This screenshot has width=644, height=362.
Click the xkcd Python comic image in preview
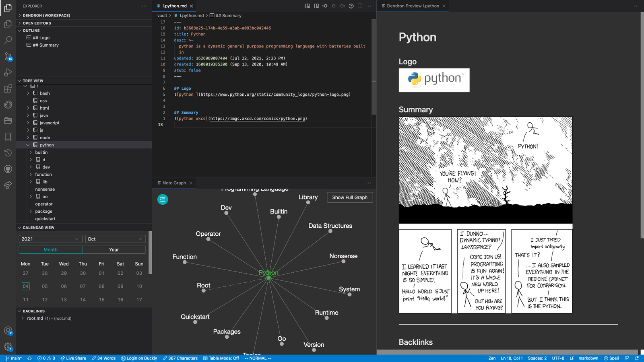(x=485, y=215)
